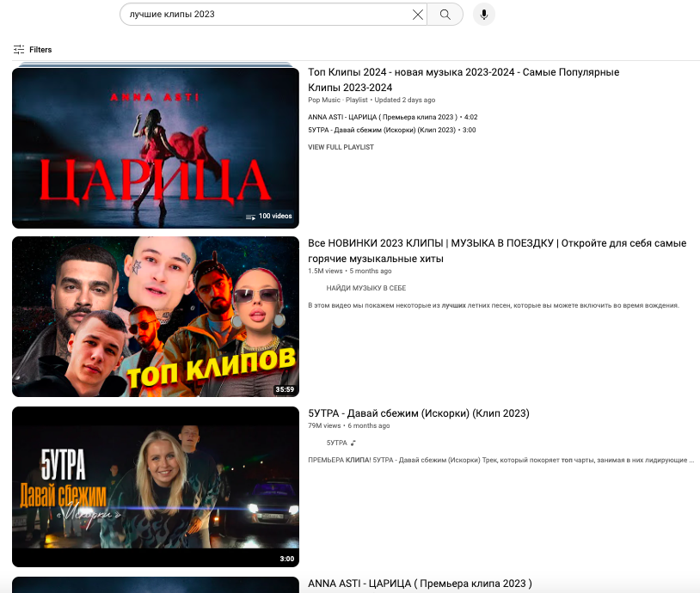The width and height of the screenshot is (700, 593).
Task: Click the description about лучших летних песен
Action: 494,306
